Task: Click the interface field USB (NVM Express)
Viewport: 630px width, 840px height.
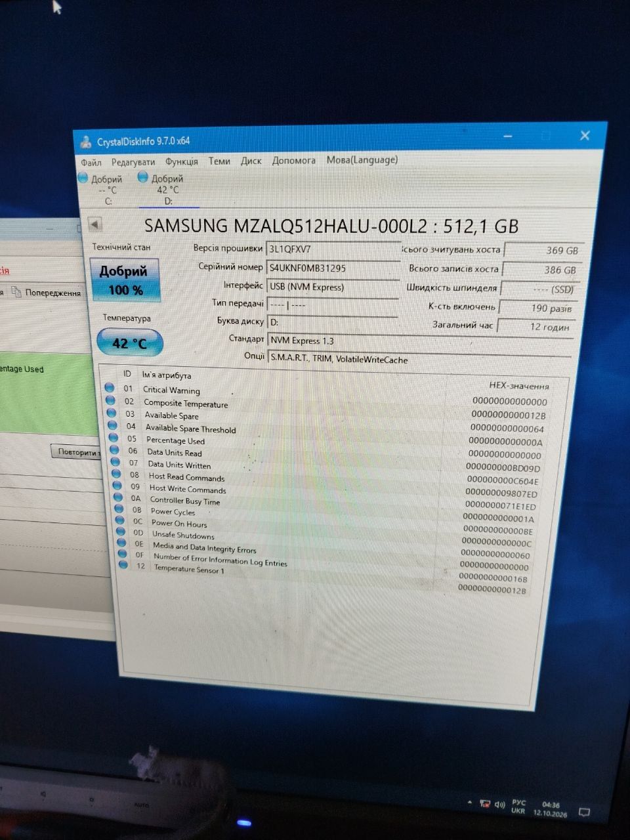Action: click(x=332, y=287)
